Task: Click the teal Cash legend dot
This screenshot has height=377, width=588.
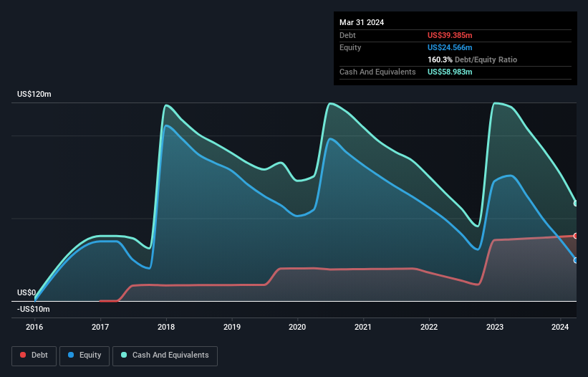Action: coord(124,355)
